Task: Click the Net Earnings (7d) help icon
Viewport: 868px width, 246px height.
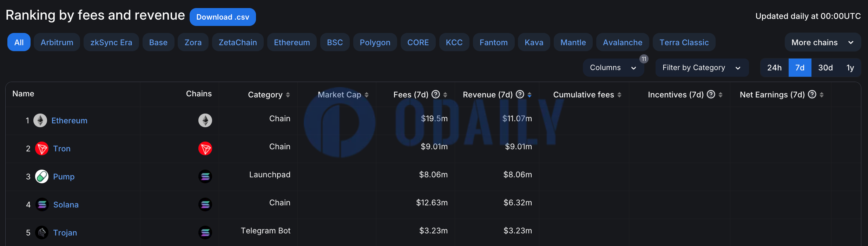Action: coord(812,94)
